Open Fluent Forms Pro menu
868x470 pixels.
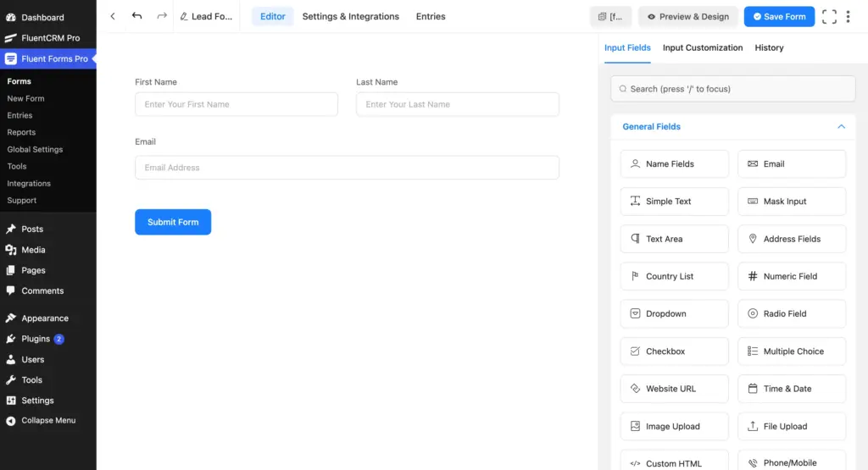pyautogui.click(x=48, y=58)
